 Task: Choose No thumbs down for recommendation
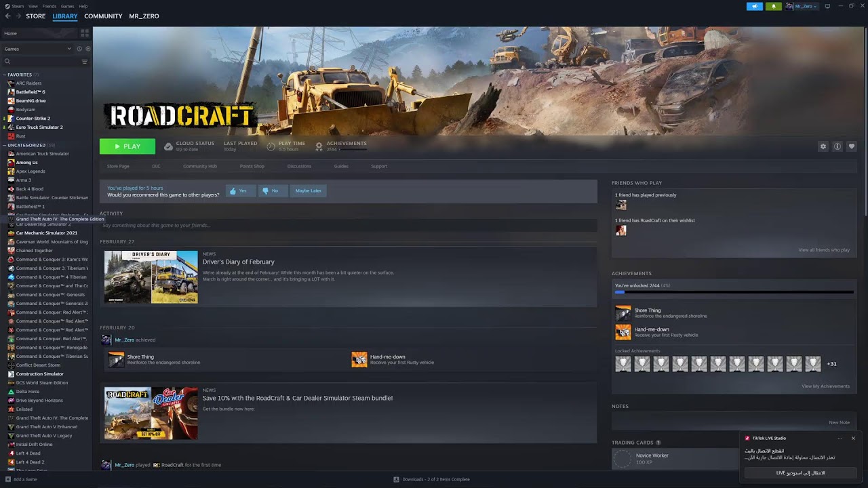coord(273,191)
